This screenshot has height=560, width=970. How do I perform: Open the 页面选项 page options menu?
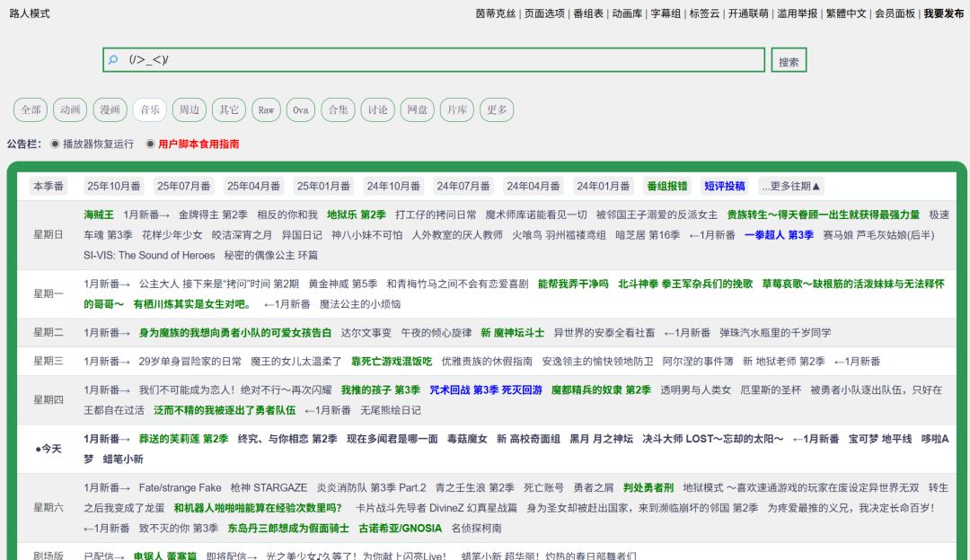(x=544, y=13)
